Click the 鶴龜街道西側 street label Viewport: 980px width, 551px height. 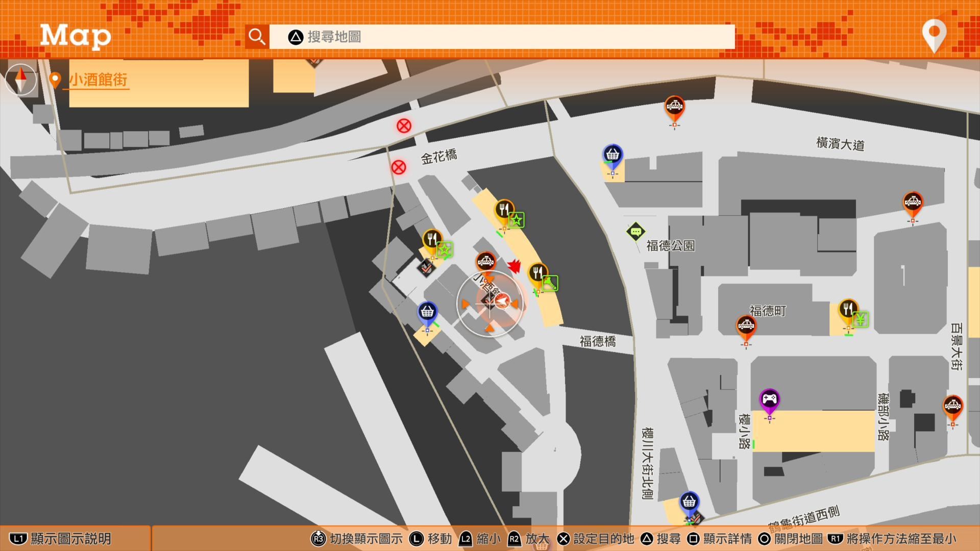(x=804, y=518)
